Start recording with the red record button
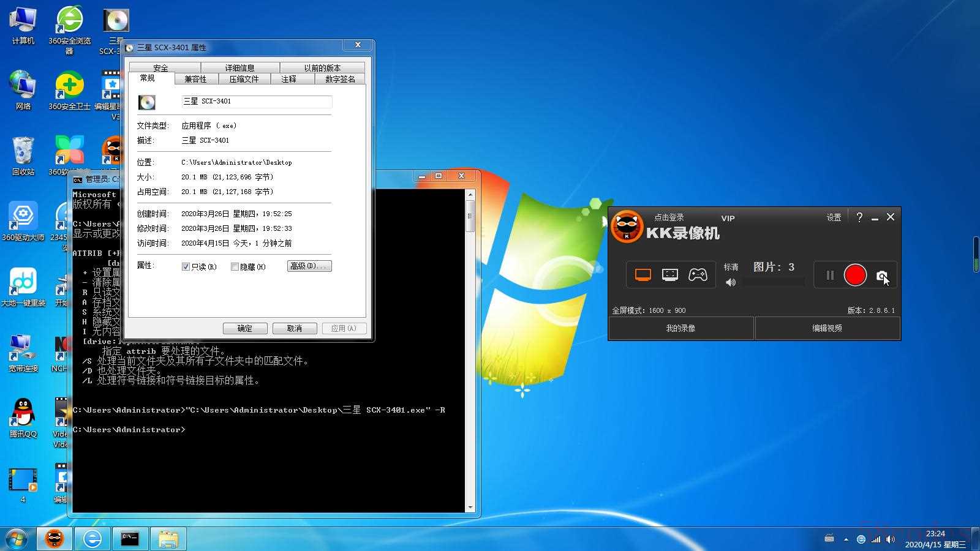980x551 pixels. 855,275
